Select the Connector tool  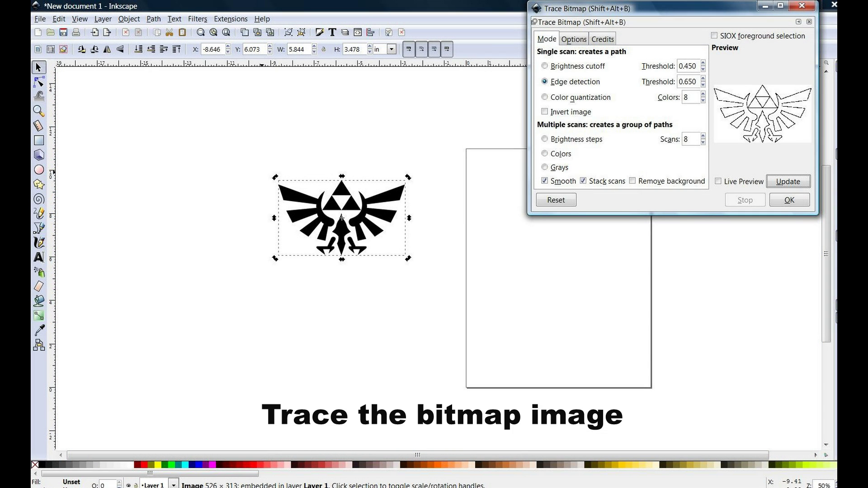coord(39,345)
